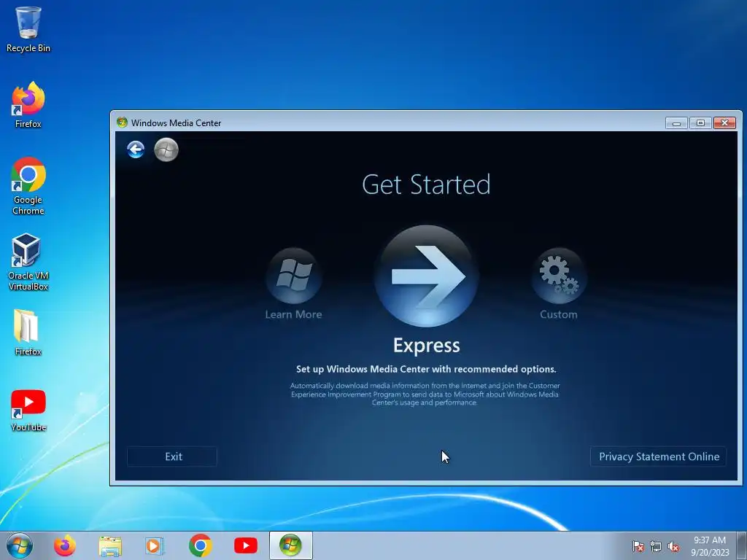Select the Firefox browser desktop shortcut
The image size is (747, 560).
tap(28, 105)
